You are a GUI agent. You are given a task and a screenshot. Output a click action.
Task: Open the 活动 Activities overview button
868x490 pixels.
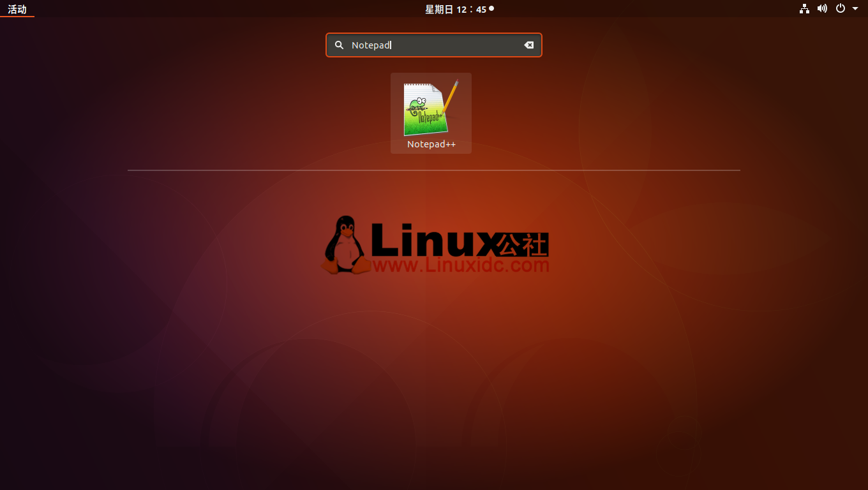coord(17,9)
